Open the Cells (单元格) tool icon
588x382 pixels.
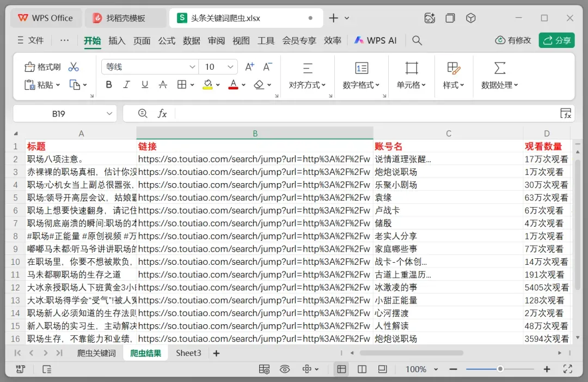coord(412,68)
